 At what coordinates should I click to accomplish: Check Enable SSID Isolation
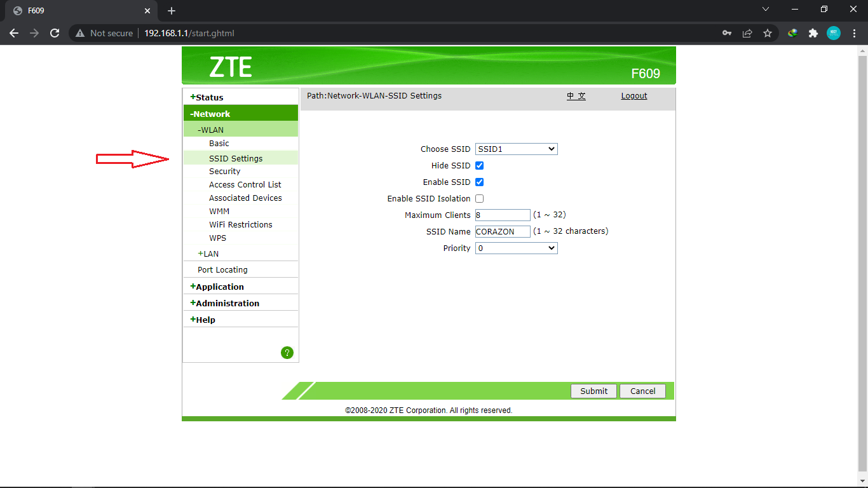click(480, 198)
